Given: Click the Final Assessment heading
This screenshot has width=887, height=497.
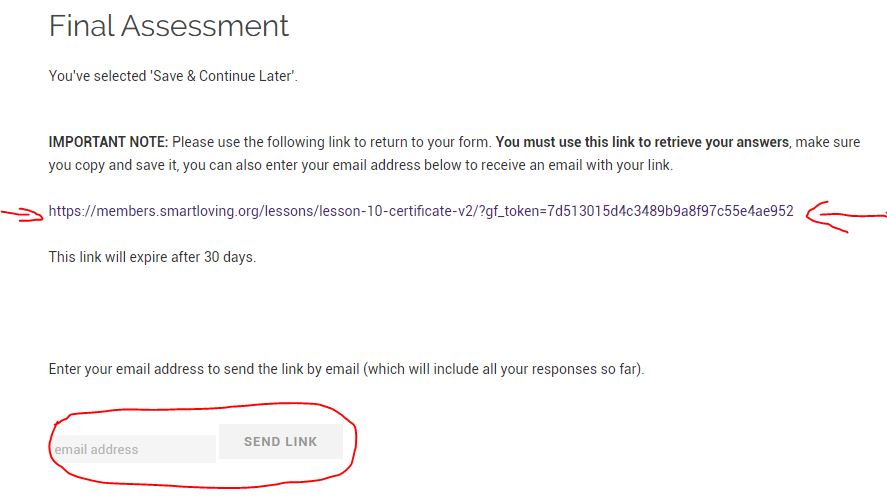Looking at the screenshot, I should 169,26.
